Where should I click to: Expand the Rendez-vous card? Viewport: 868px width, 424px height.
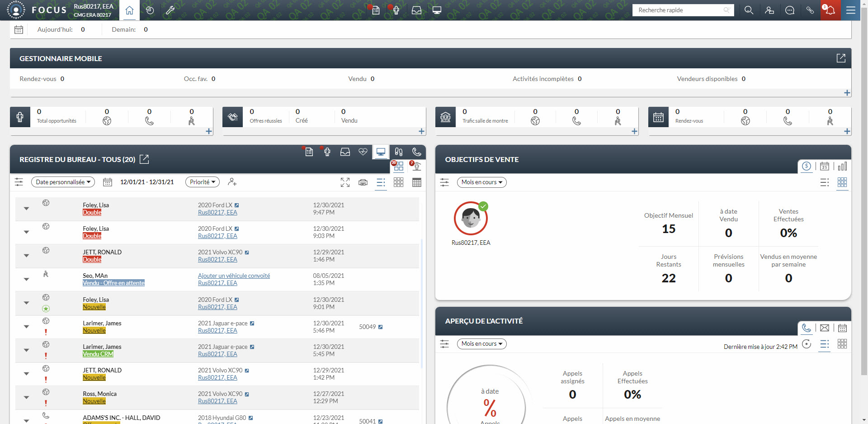(847, 131)
